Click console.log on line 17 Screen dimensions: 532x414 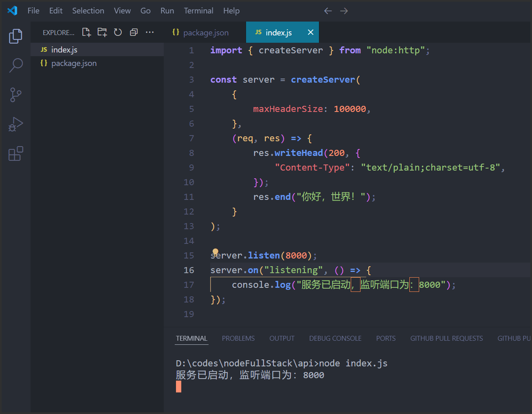pyautogui.click(x=261, y=285)
